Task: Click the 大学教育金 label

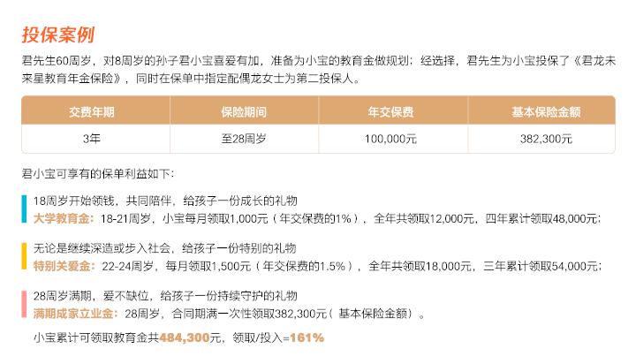Action: point(61,218)
